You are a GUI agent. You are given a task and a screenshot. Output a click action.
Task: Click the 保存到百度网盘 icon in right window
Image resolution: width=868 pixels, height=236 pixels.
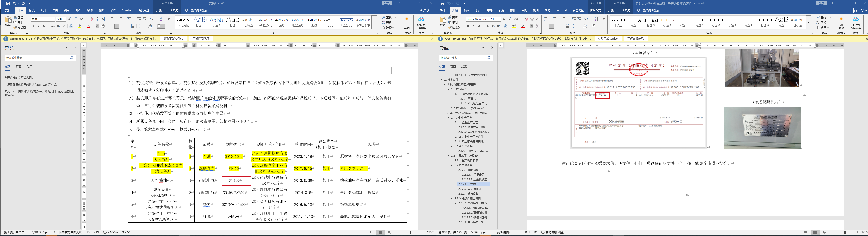pos(856,23)
